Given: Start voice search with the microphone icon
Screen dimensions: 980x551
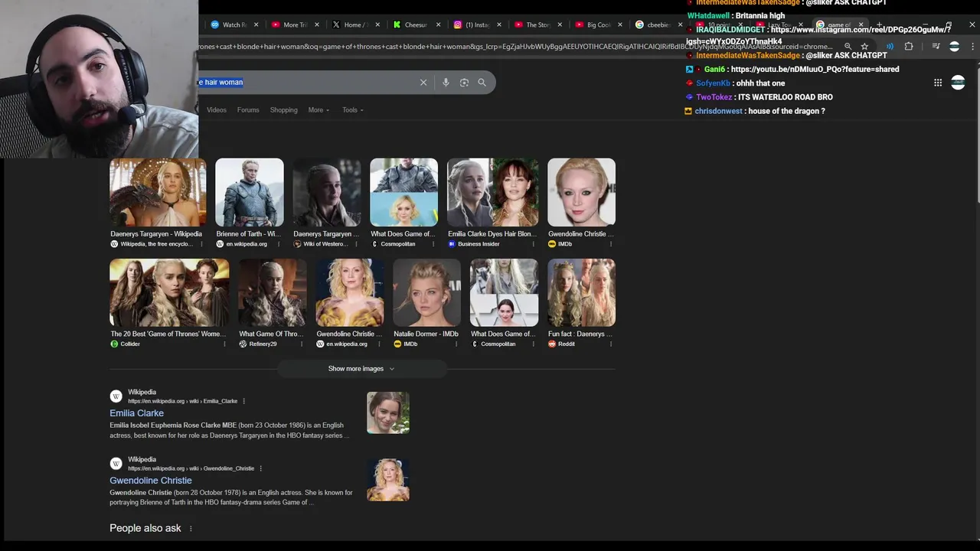Looking at the screenshot, I should (x=446, y=83).
